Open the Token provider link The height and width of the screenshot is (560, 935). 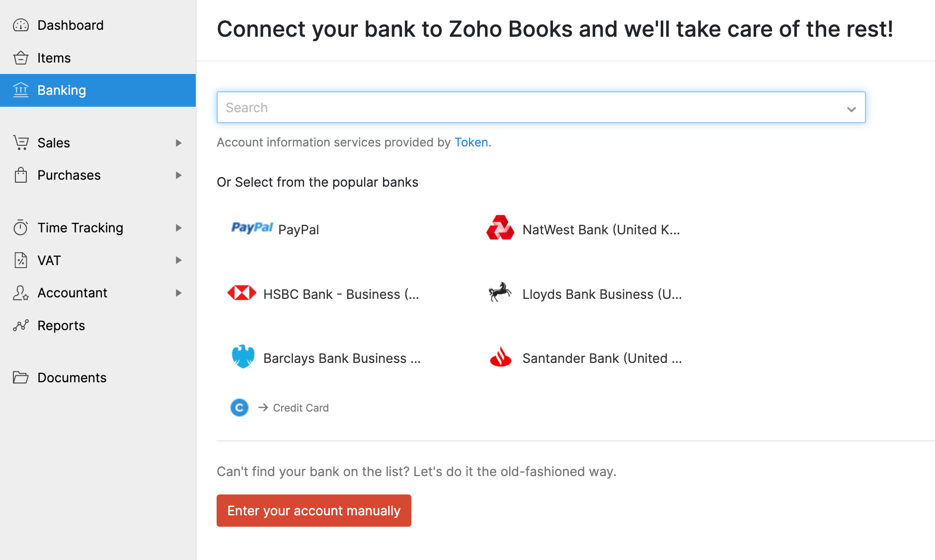[x=471, y=142]
